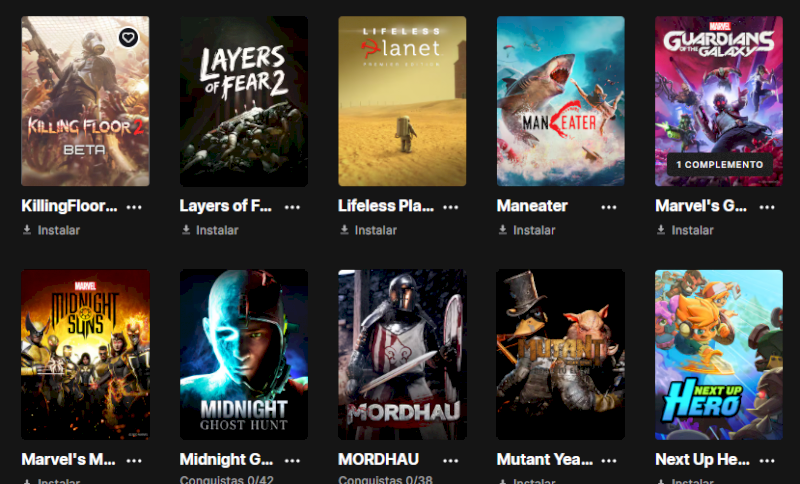Toggle favorite heart on Killing Floor 2 cover
This screenshot has height=484, width=800.
coord(128,37)
